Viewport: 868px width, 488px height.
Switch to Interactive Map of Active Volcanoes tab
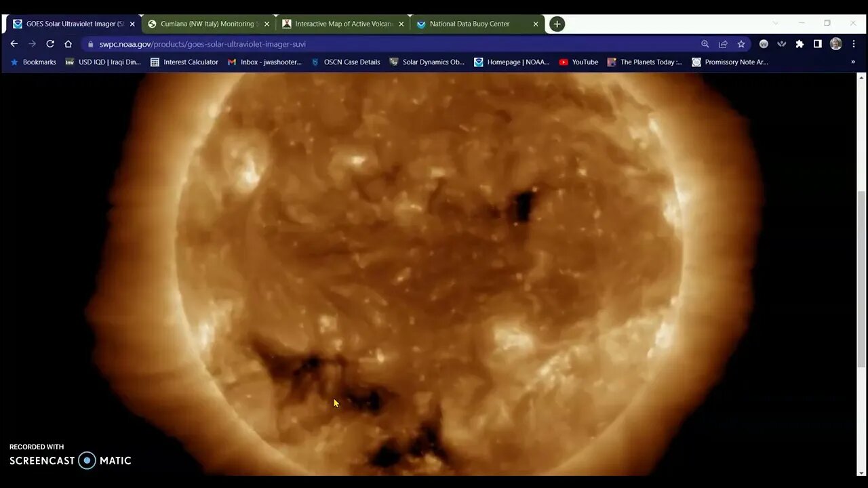[x=343, y=24]
